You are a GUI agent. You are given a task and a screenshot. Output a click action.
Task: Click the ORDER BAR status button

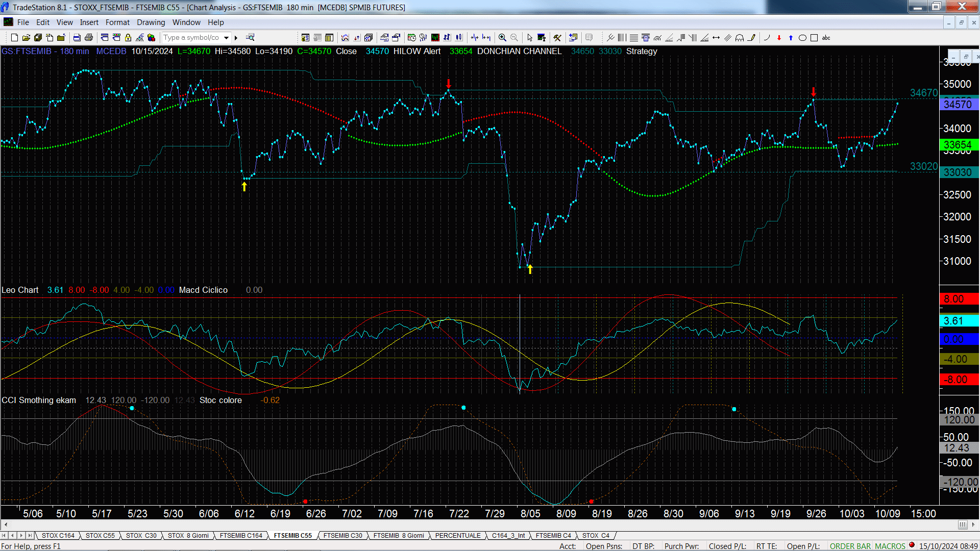pos(850,546)
